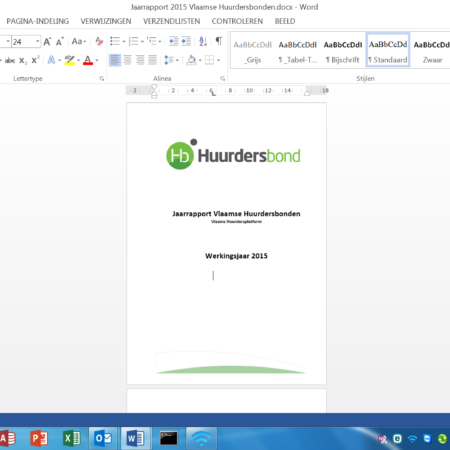
Task: Click the 'Vlaams Huurdersplatform' subtitle text
Action: click(x=236, y=222)
